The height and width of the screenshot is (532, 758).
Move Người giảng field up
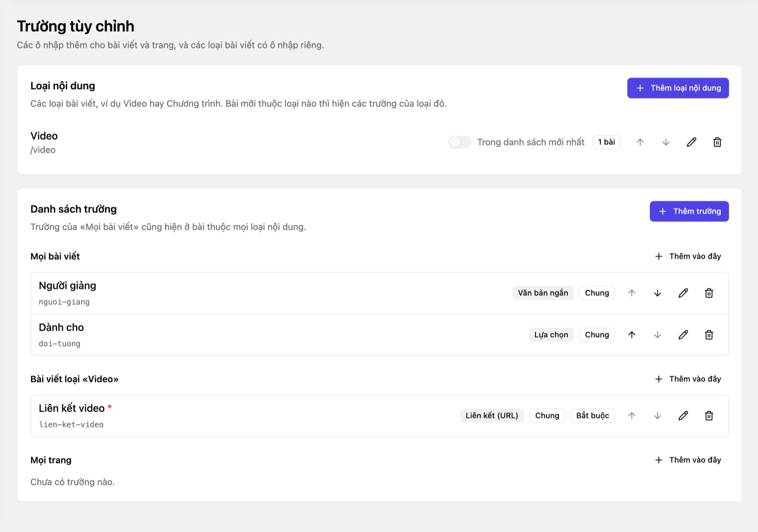click(x=632, y=293)
